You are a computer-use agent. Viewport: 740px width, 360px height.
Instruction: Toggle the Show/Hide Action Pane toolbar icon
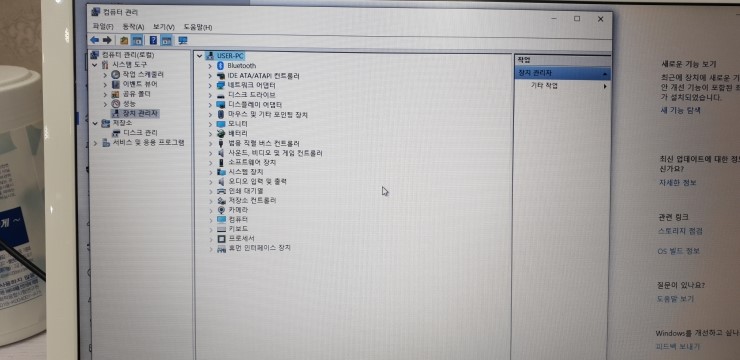(x=166, y=40)
